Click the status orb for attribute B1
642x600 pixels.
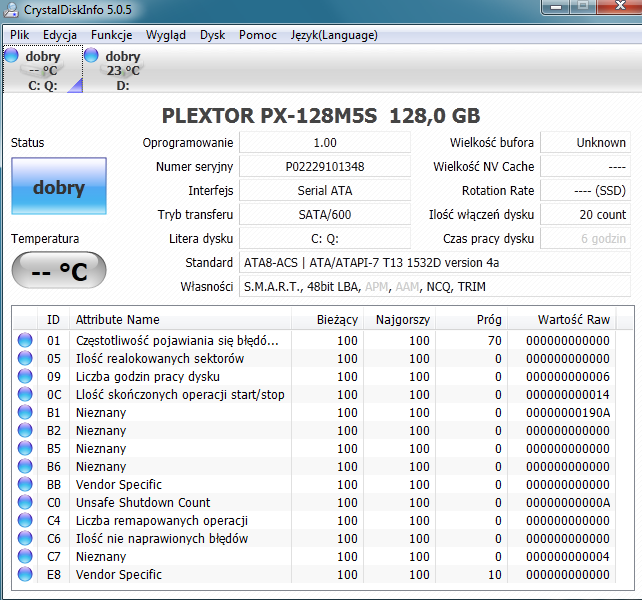[x=25, y=412]
